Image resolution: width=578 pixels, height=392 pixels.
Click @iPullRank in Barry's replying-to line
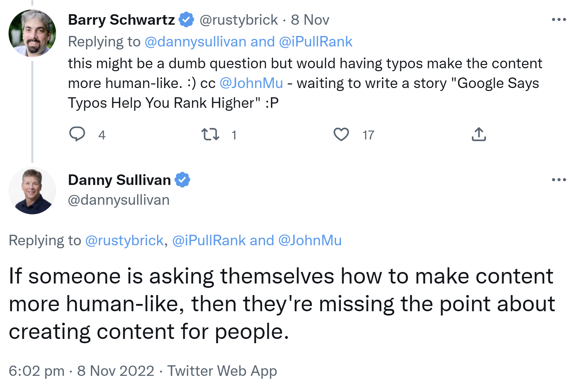316,42
